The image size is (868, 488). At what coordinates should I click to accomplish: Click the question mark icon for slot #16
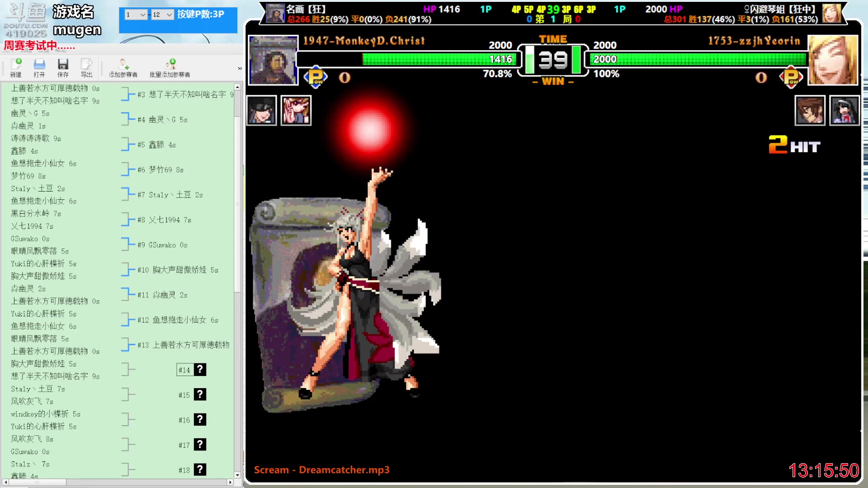(200, 420)
